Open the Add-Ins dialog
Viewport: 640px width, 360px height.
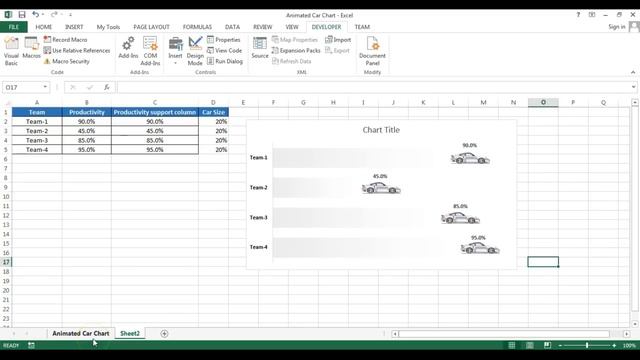pos(128,48)
